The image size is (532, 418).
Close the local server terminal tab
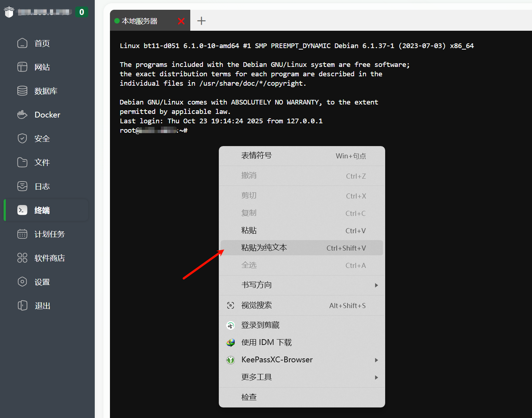[181, 21]
